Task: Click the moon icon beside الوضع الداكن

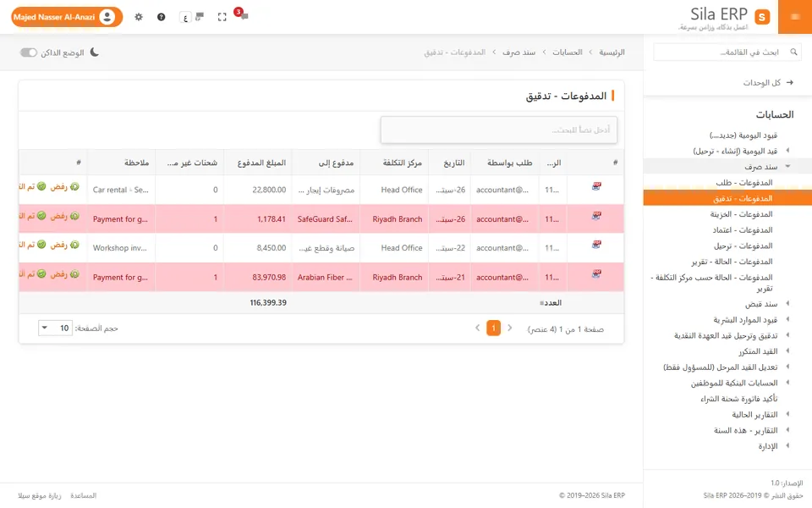Action: pos(94,52)
